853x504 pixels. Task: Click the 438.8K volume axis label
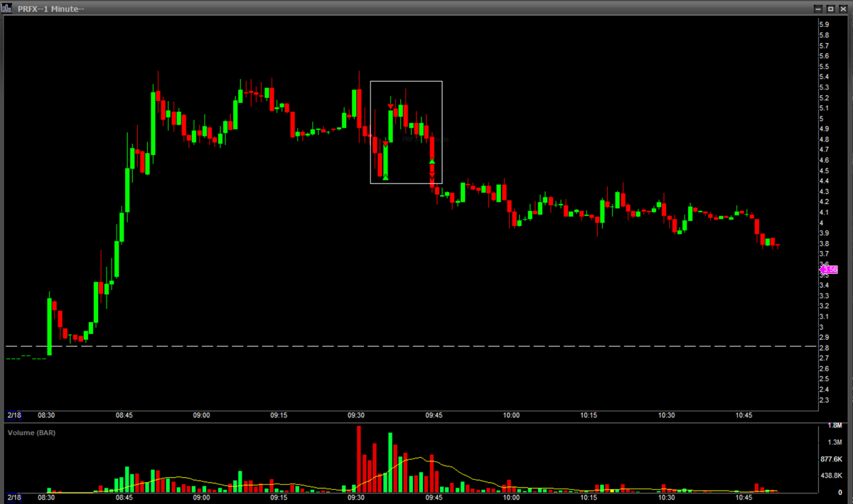point(832,476)
